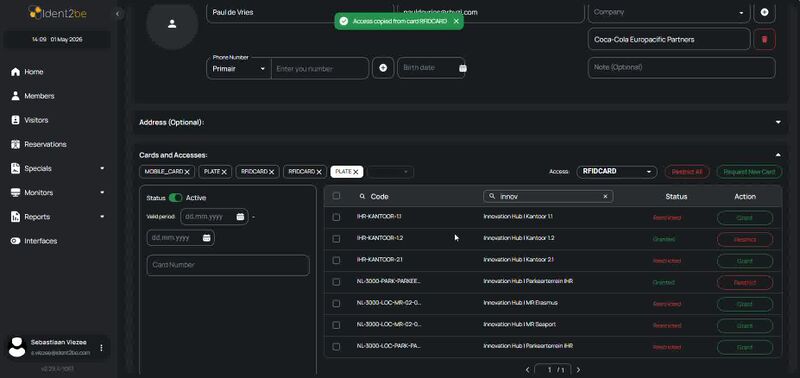Open the Valid period end calendar icon

pos(207,238)
